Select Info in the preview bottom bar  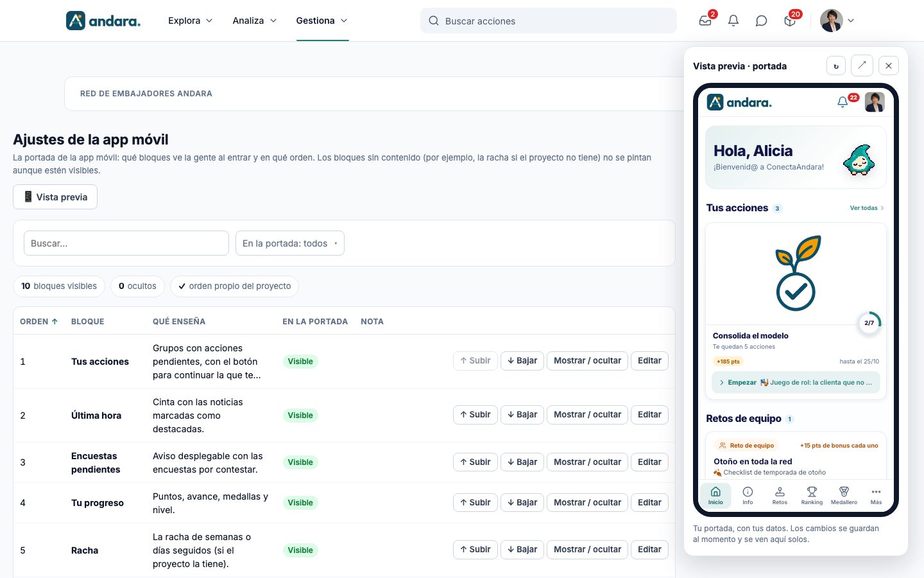748,496
